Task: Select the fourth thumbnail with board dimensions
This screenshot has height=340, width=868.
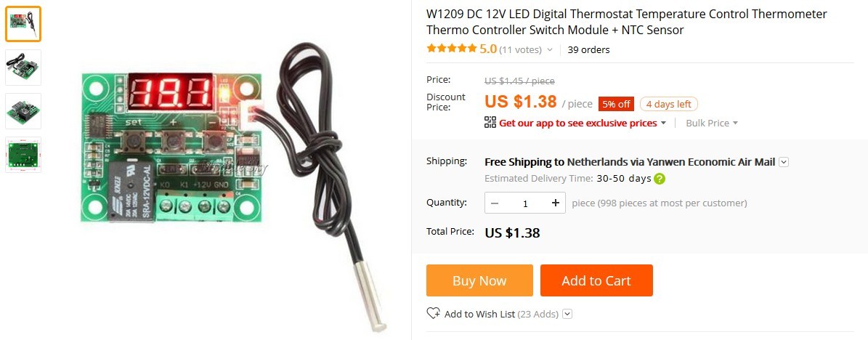Action: [x=23, y=155]
